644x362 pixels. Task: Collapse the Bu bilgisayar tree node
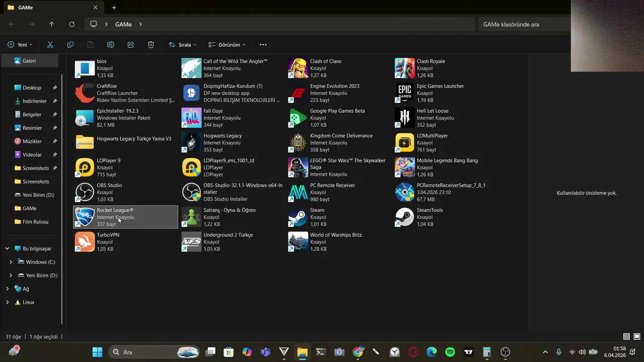coord(7,248)
